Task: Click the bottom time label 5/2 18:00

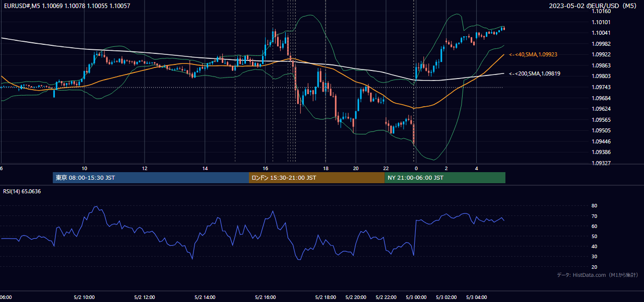Action: pyautogui.click(x=326, y=297)
